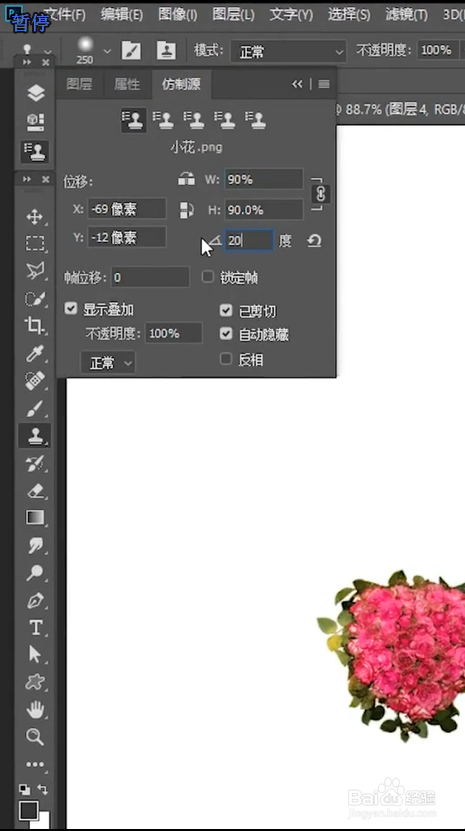Select the History Brush tool
This screenshot has width=465, height=831.
pyautogui.click(x=35, y=464)
